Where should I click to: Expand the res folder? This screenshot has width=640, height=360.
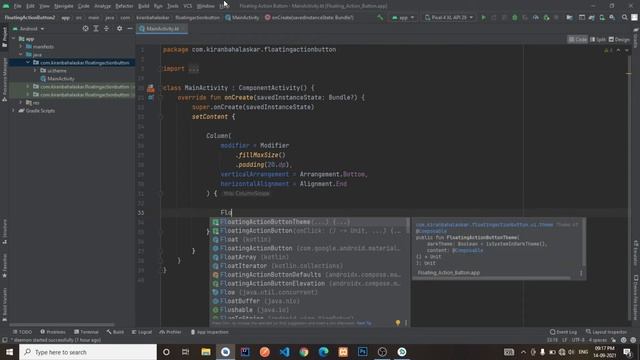point(21,102)
